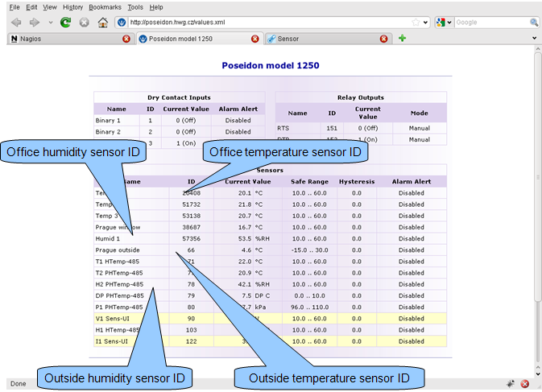
Task: Click the I1 Sens-UI sensor name
Action: (x=112, y=341)
